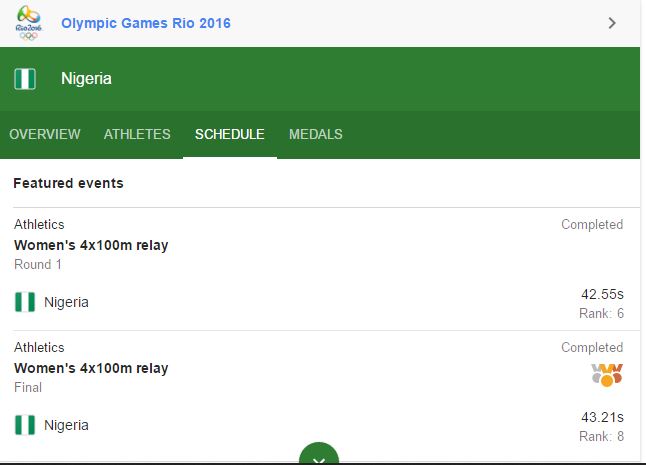
Task: Select the Schedule tab
Action: [229, 134]
